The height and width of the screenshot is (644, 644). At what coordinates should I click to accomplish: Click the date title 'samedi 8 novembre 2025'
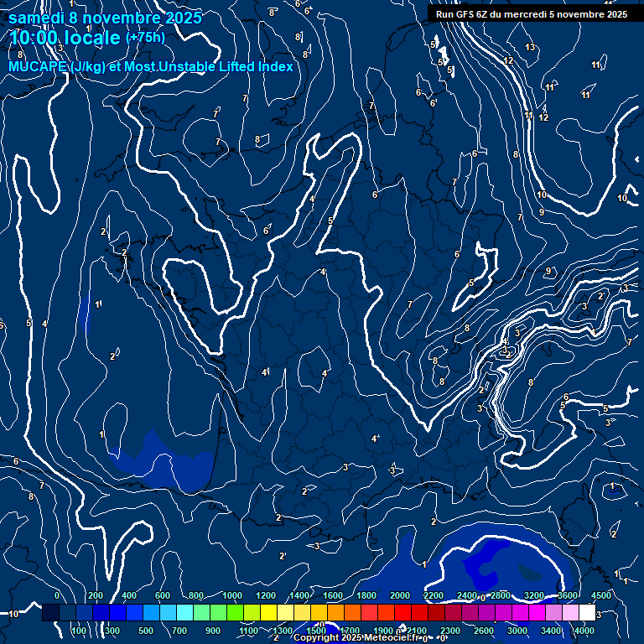(105, 18)
